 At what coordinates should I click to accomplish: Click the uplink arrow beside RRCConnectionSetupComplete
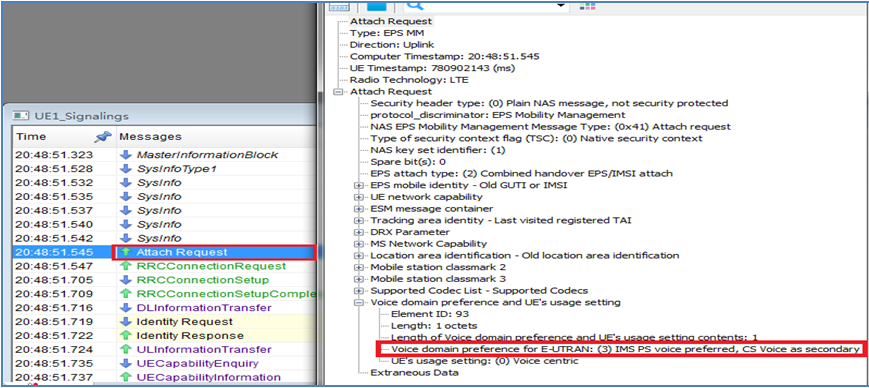click(126, 294)
